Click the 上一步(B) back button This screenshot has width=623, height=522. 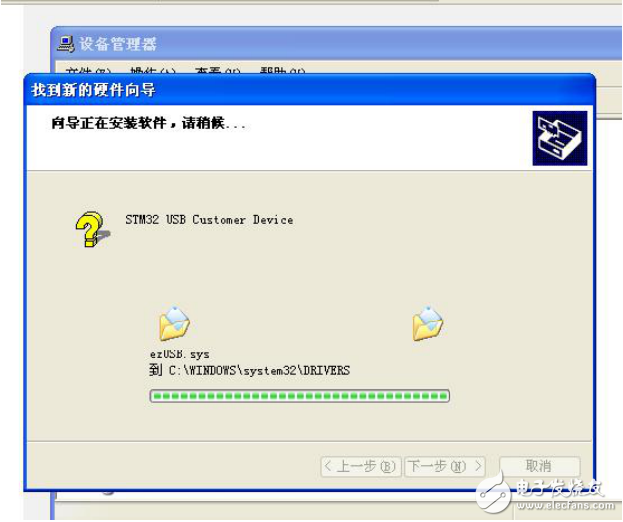click(360, 466)
